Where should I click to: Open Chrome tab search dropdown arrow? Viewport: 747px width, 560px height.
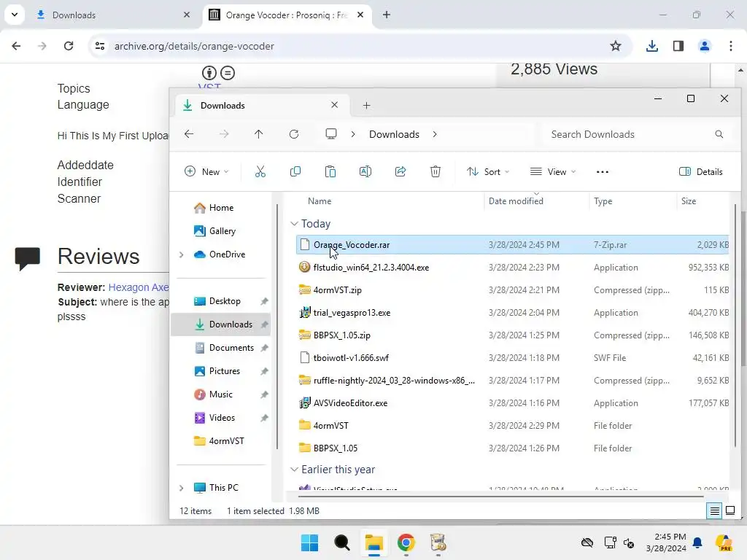click(15, 15)
